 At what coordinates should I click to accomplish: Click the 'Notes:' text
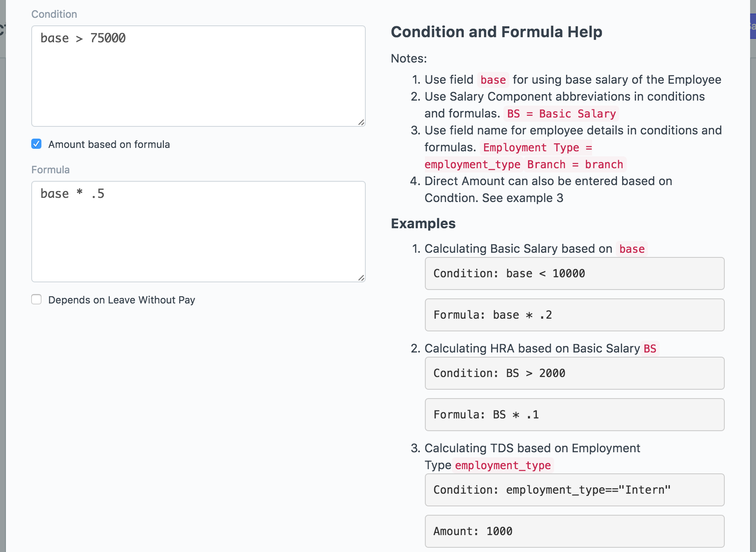(409, 58)
